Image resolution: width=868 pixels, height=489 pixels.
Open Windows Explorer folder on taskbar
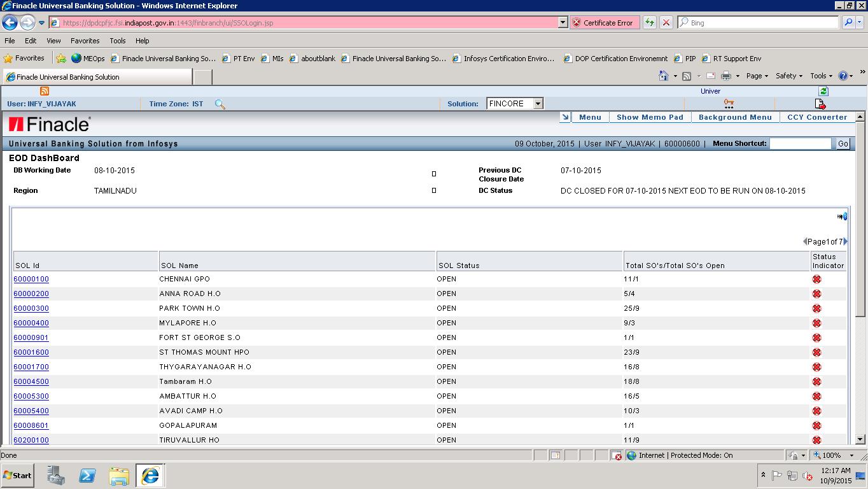[x=119, y=476]
